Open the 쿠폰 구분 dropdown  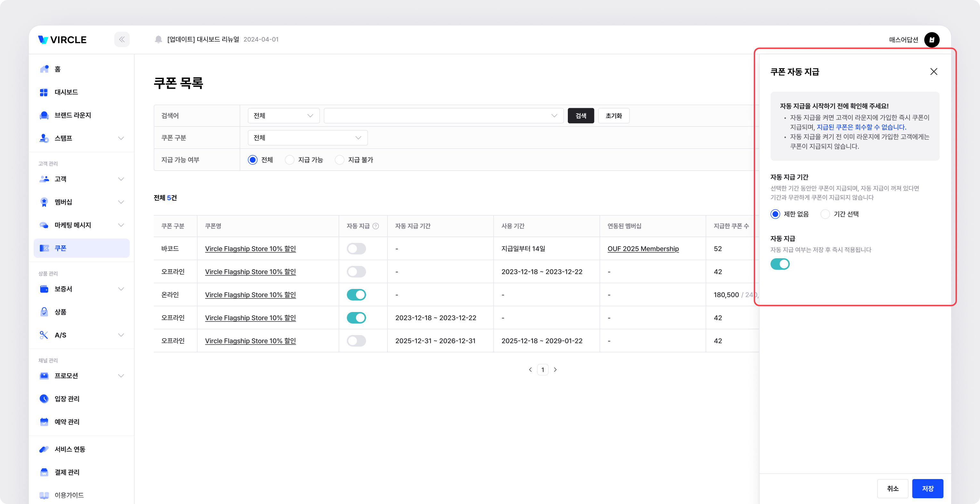(x=307, y=138)
